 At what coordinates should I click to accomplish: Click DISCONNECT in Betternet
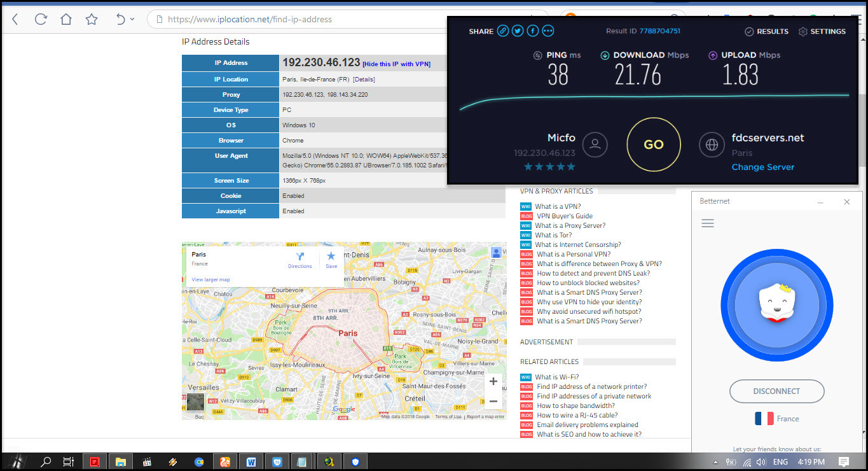point(776,391)
